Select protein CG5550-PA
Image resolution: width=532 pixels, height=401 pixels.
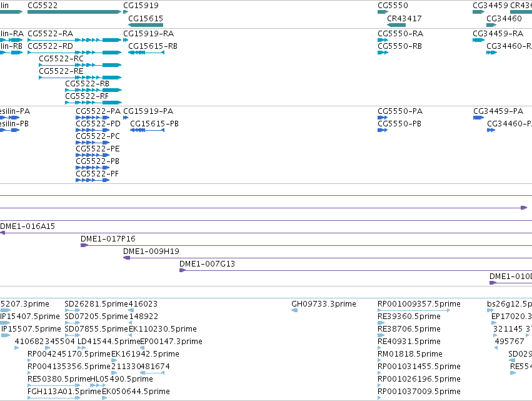[383, 118]
